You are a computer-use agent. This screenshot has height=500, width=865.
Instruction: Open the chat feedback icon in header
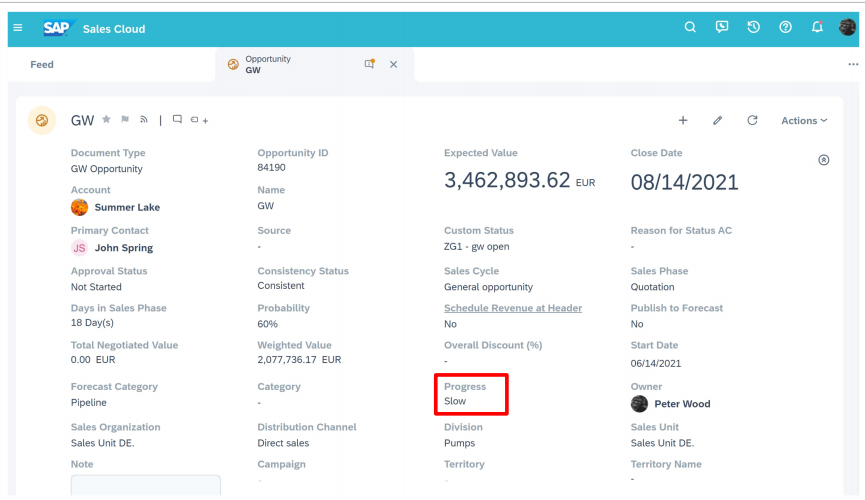[x=722, y=27]
